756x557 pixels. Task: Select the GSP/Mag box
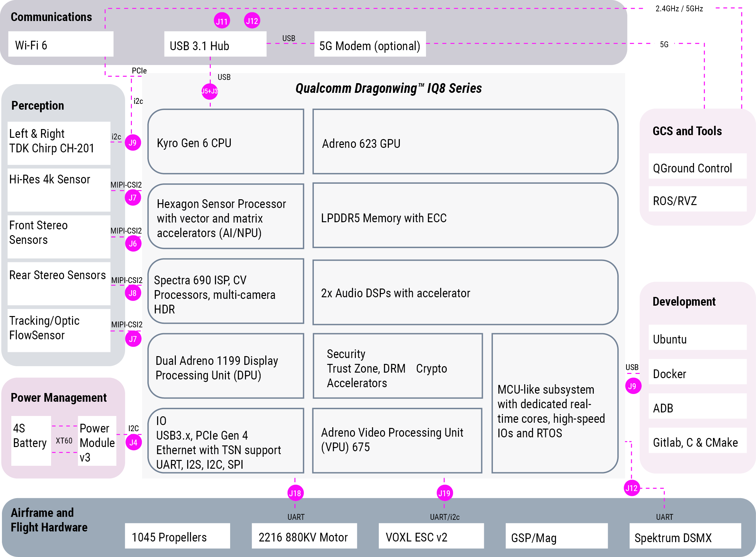[x=557, y=536]
